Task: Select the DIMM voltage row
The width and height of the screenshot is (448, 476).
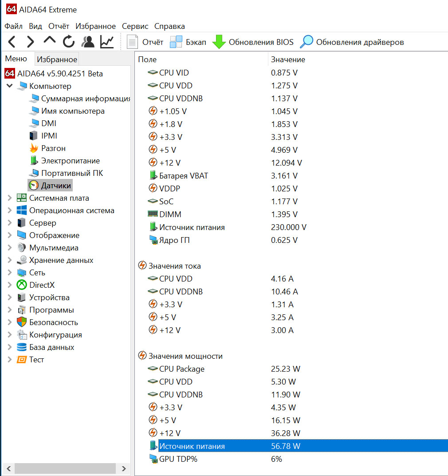Action: coord(291,214)
